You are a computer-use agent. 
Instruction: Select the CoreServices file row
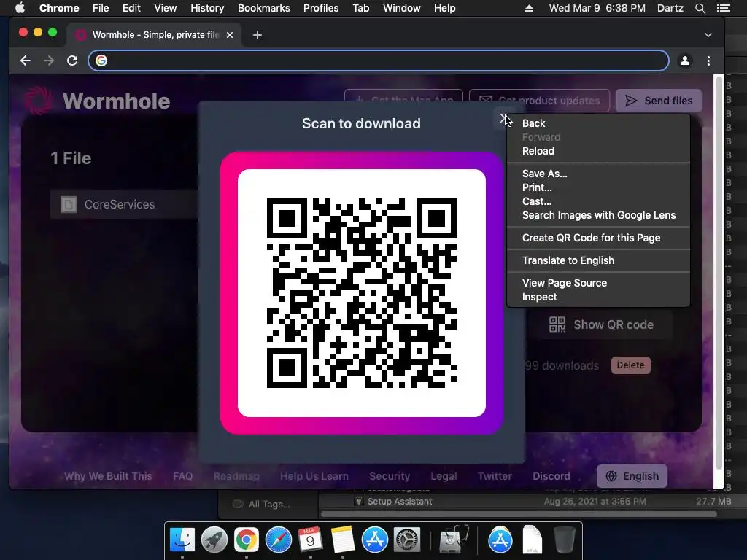click(124, 204)
